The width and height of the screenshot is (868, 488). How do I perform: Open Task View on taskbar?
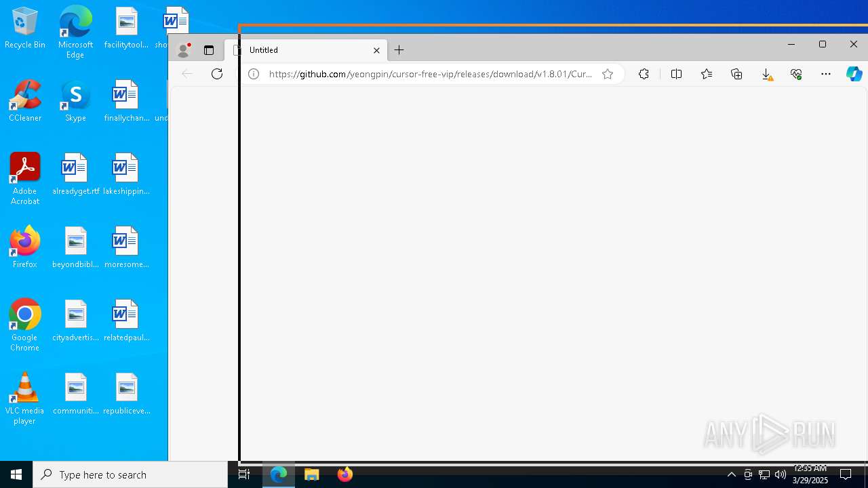click(244, 474)
